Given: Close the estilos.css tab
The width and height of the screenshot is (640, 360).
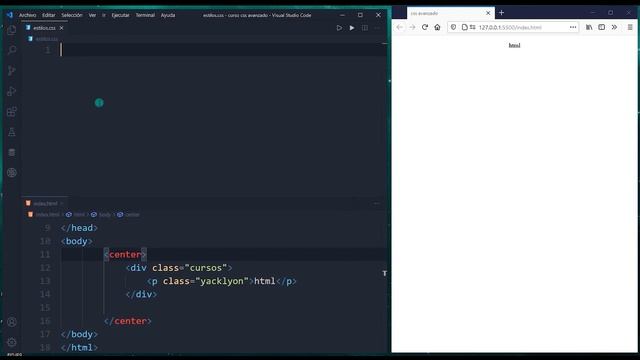Looking at the screenshot, I should 61,28.
